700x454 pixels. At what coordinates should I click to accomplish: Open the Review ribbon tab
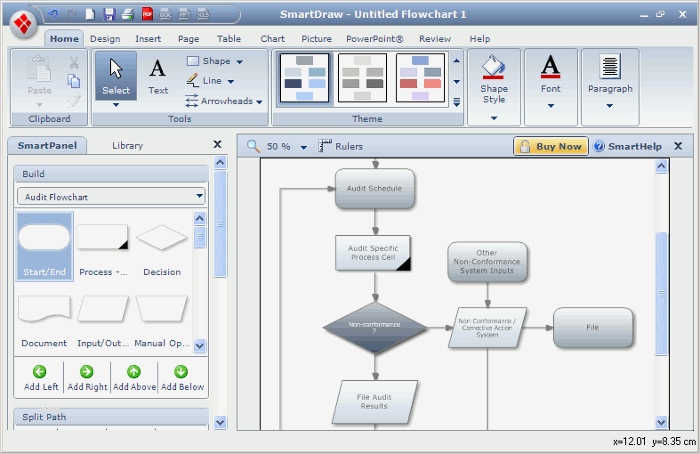tap(435, 39)
